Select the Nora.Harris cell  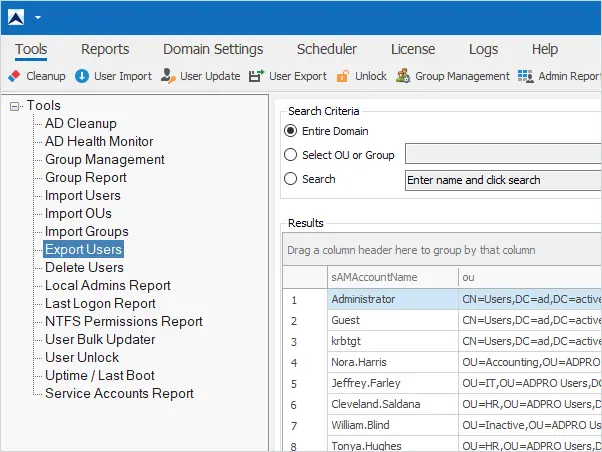tap(393, 362)
